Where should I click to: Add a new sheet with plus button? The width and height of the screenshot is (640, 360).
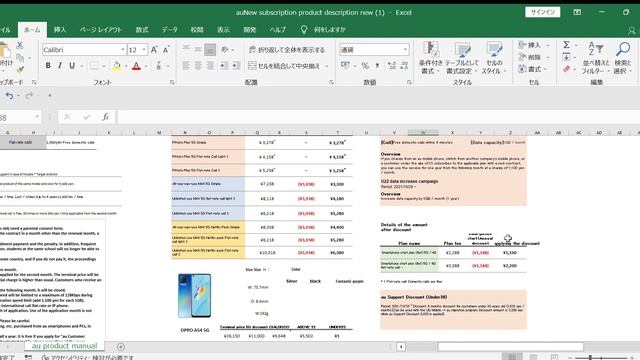pyautogui.click(x=121, y=347)
